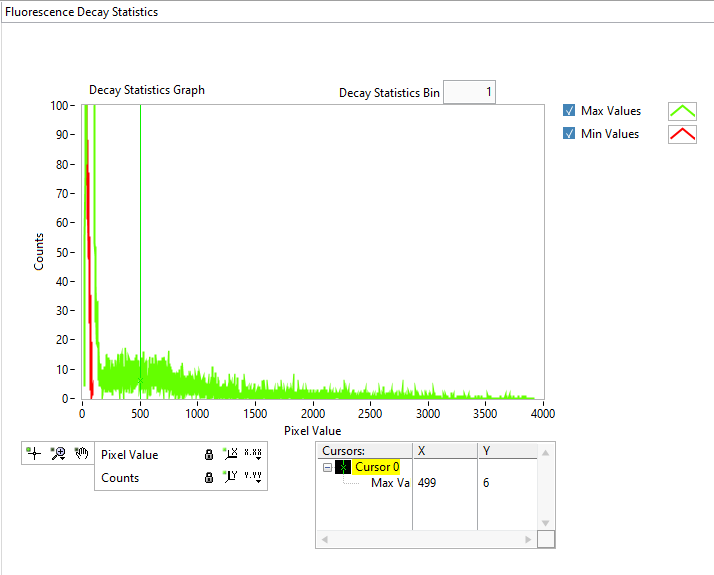Click the green cursor point on the graph
This screenshot has height=575, width=714.
pyautogui.click(x=140, y=381)
